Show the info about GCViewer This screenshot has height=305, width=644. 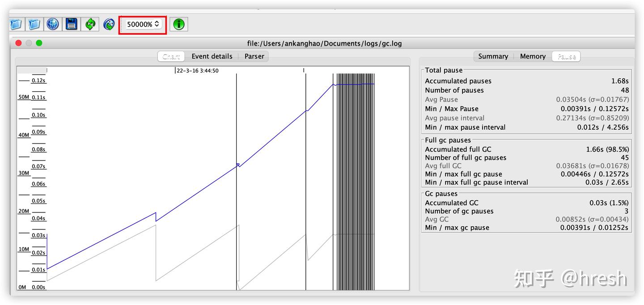[178, 24]
